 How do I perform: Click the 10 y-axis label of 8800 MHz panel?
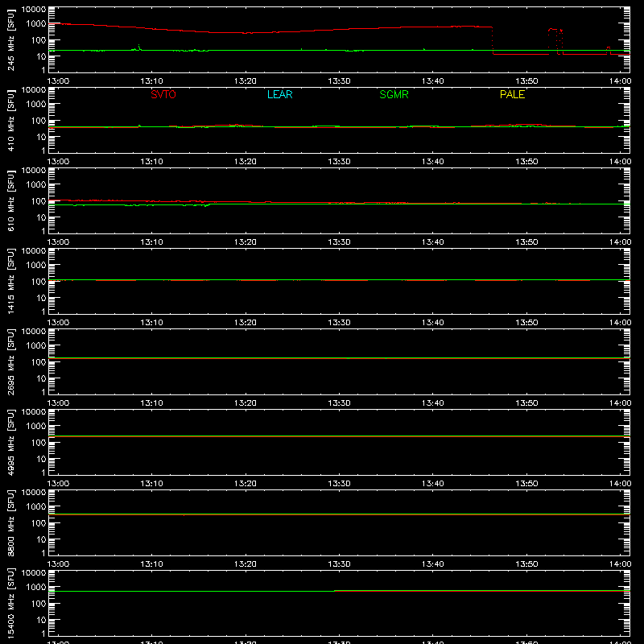(41, 539)
